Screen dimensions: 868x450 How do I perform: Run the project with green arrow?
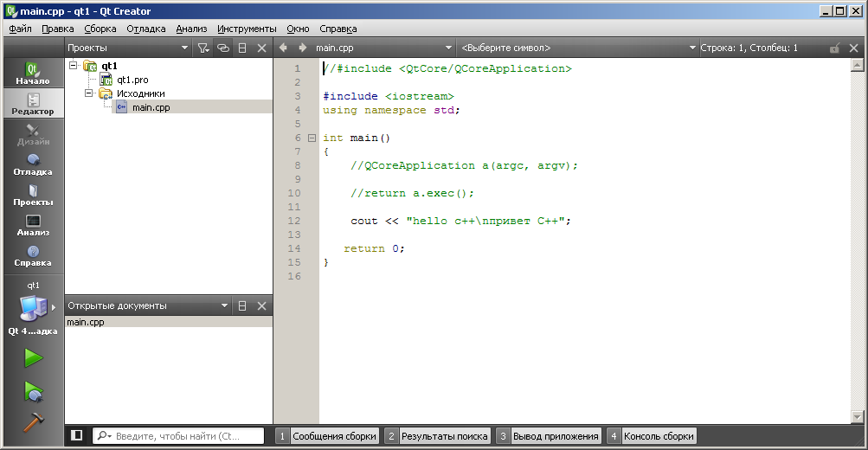pos(33,358)
